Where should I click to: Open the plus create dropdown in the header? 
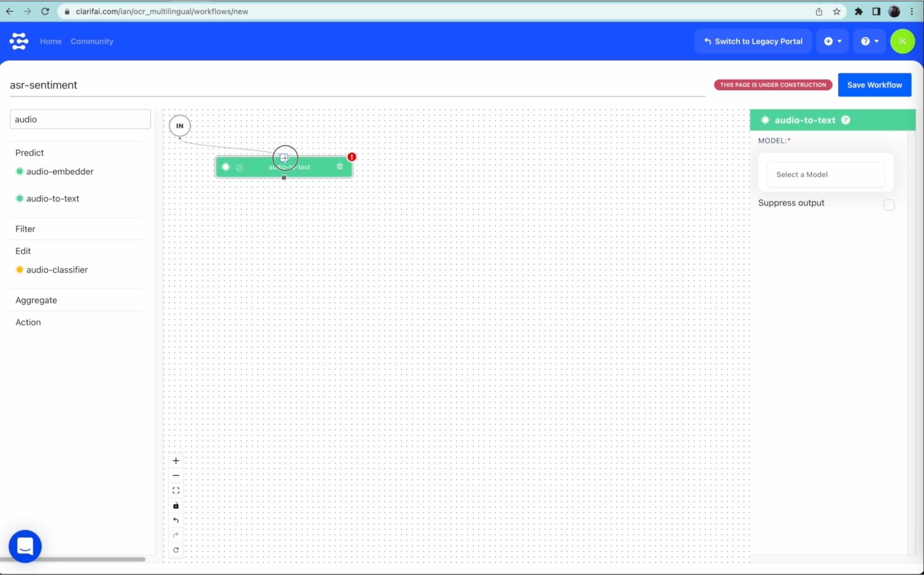click(832, 41)
